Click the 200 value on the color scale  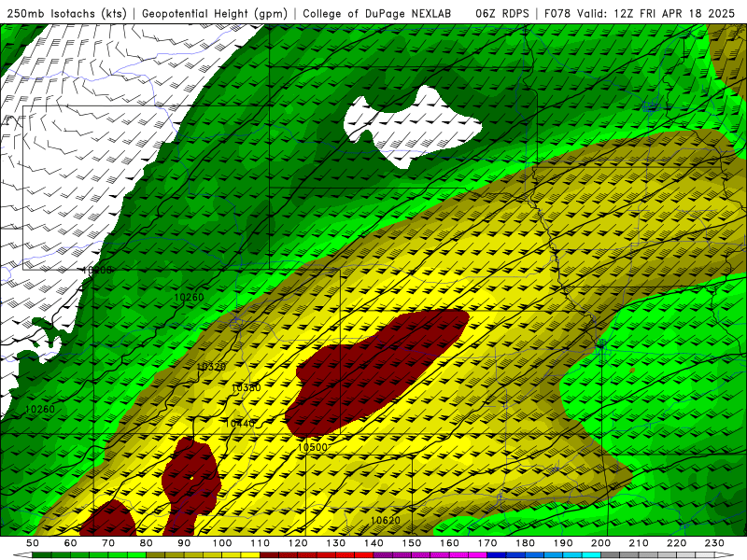(601, 543)
